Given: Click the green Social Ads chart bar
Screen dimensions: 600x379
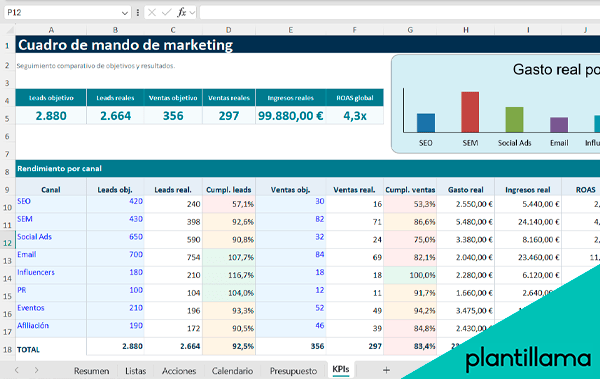Looking at the screenshot, I should 514,120.
